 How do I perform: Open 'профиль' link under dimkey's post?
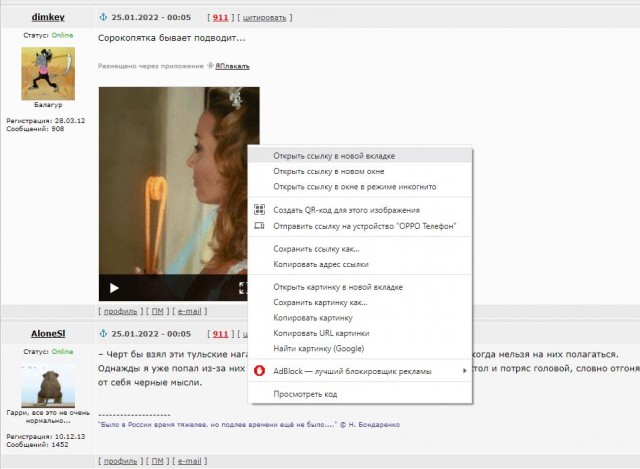pyautogui.click(x=120, y=311)
